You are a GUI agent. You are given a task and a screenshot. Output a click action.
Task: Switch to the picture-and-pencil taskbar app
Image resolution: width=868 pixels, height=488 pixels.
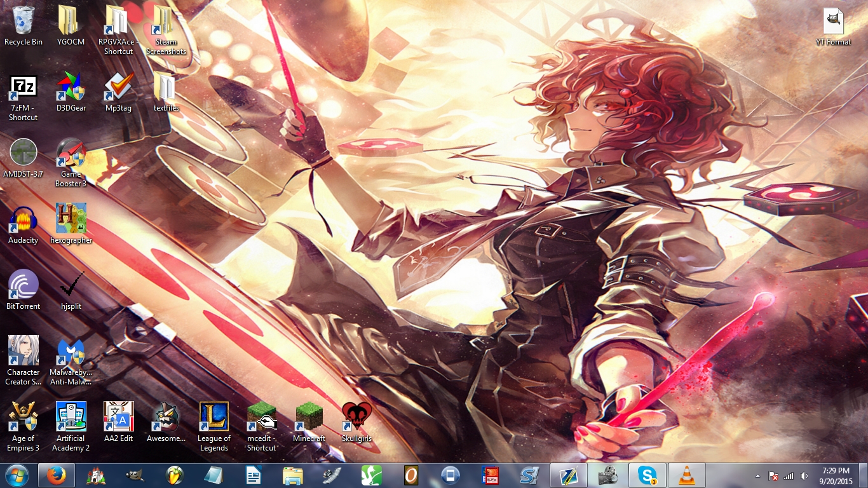(x=568, y=475)
